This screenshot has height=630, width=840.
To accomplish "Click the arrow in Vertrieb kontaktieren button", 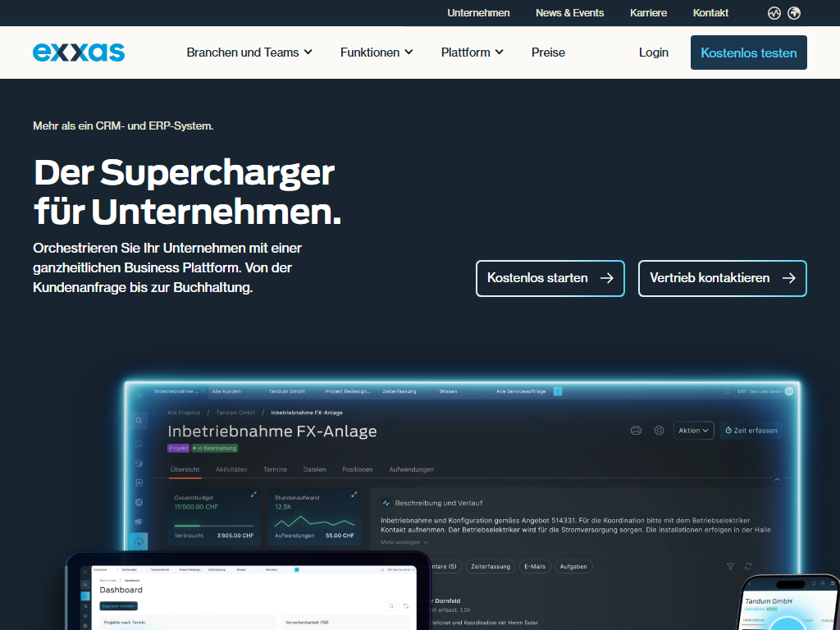I will tap(788, 278).
